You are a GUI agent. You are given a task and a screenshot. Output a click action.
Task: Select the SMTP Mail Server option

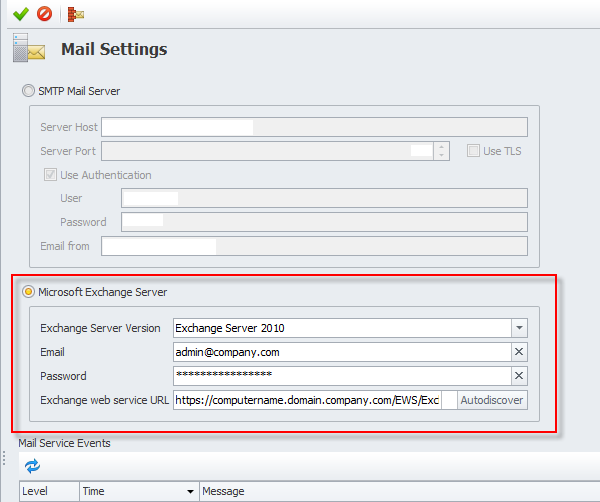[x=28, y=91]
